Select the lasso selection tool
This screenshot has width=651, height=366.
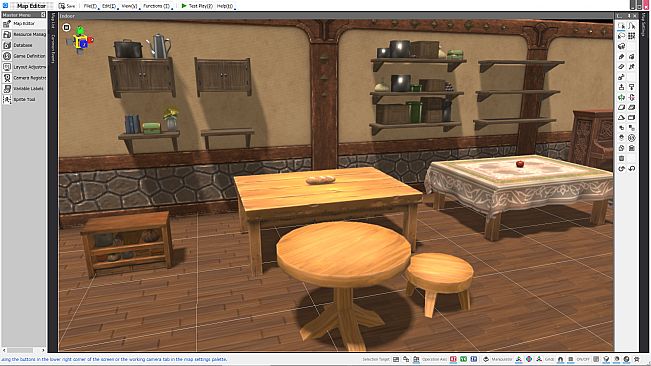[x=621, y=36]
